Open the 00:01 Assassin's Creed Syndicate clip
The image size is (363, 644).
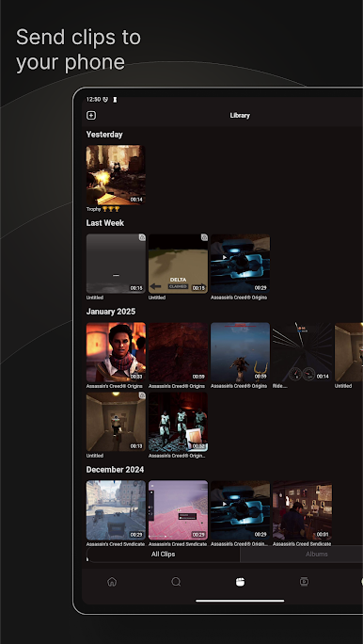[302, 510]
